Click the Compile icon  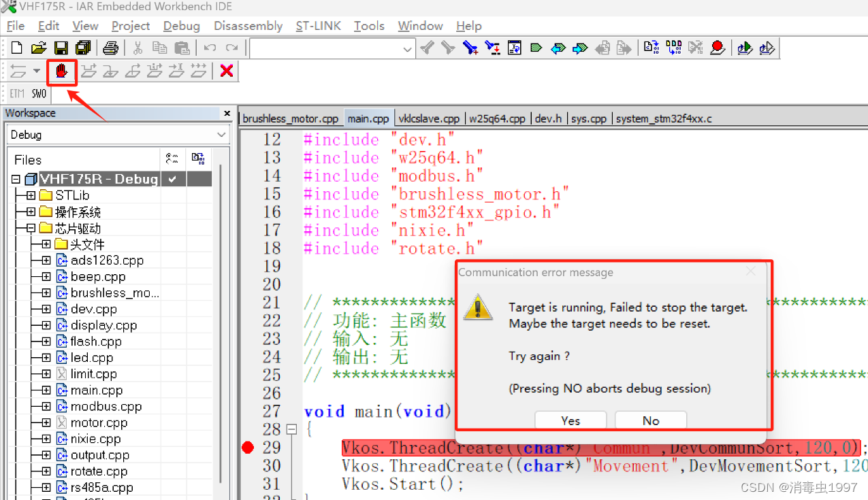pos(652,48)
